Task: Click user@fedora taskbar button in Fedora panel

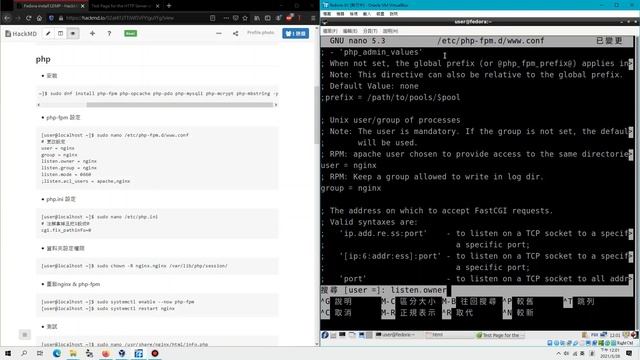Action: point(398,335)
